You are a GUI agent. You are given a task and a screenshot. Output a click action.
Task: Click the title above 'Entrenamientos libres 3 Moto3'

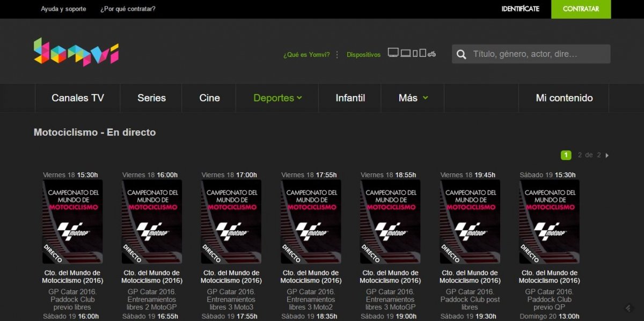231,277
